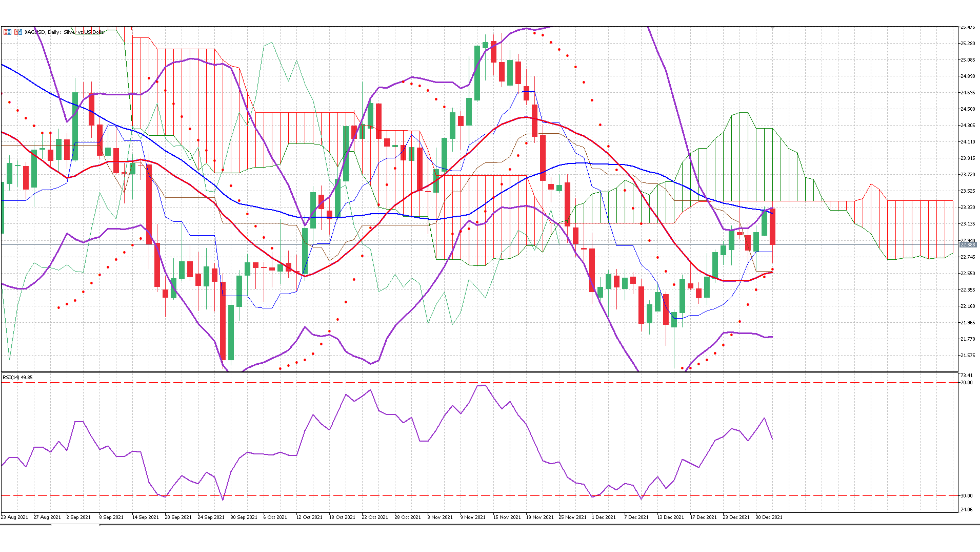
Task: Click the 73.41 RSI scale maximum label
Action: (966, 376)
